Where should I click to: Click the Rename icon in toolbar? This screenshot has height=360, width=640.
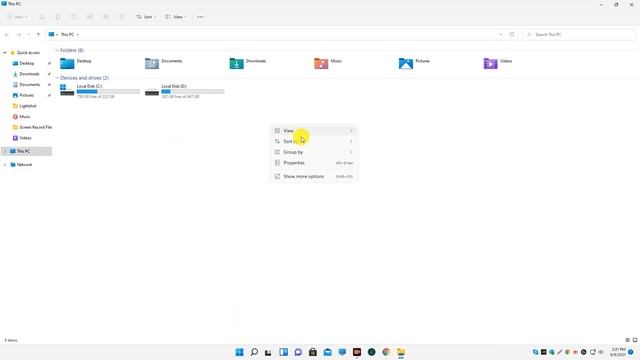tap(90, 17)
